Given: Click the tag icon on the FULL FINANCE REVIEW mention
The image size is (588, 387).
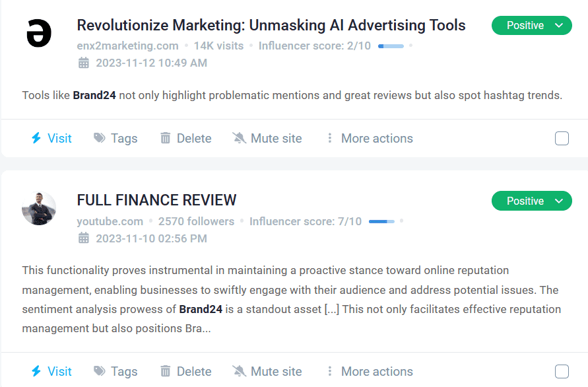Looking at the screenshot, I should (100, 371).
